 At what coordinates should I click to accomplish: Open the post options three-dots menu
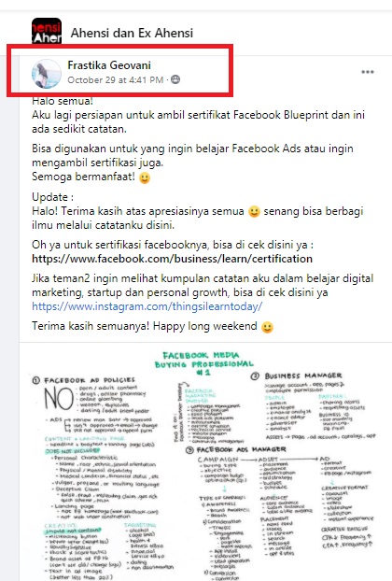[x=367, y=72]
